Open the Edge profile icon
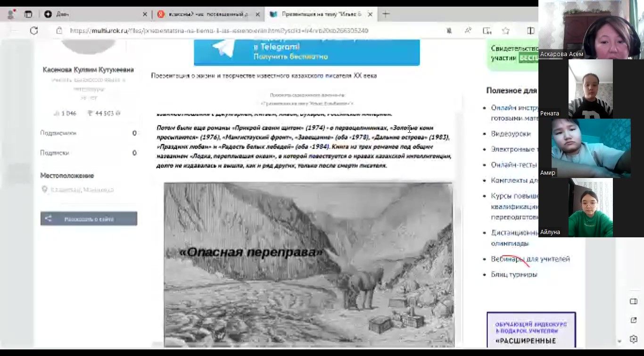Viewport: 644px width, 356px height. click(11, 14)
